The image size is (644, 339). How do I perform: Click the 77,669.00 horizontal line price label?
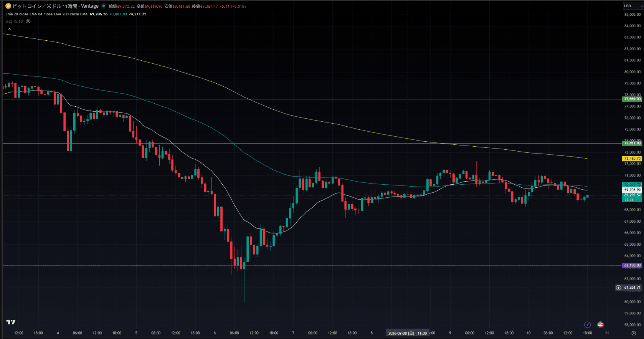click(632, 99)
